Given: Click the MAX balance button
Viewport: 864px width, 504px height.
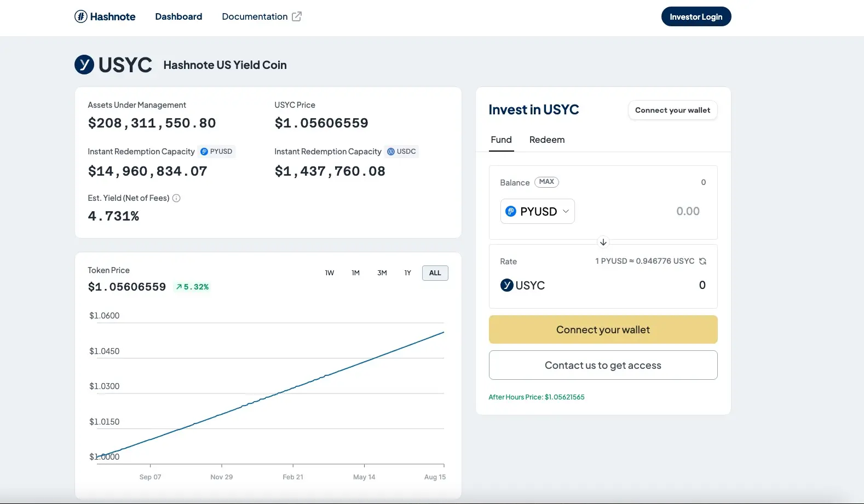Looking at the screenshot, I should tap(546, 182).
